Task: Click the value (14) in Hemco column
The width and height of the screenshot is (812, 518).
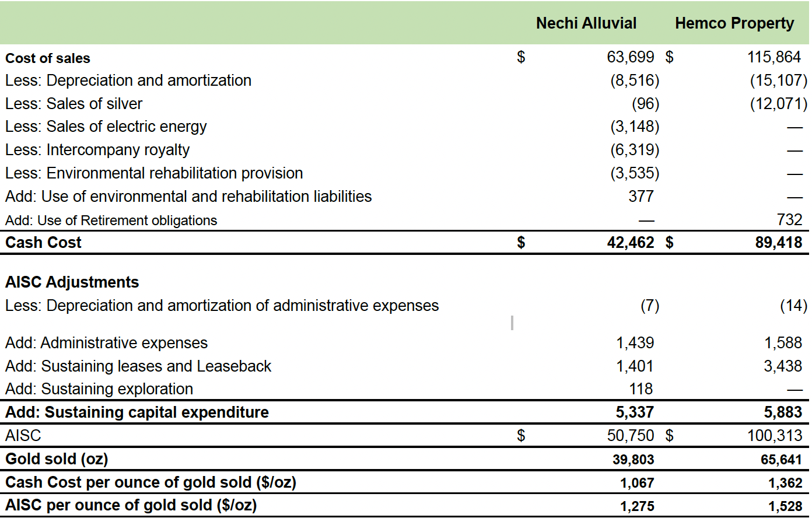Action: click(x=794, y=306)
